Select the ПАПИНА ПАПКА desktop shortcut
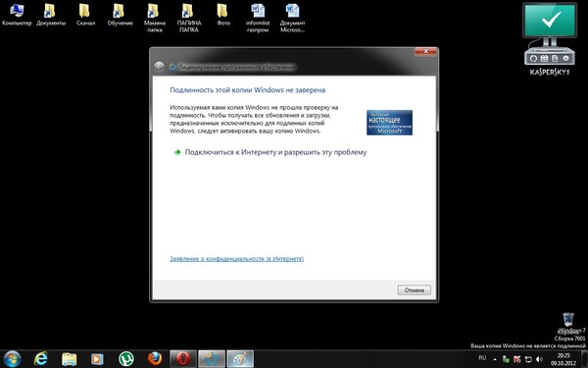The height and width of the screenshot is (368, 588). (189, 18)
